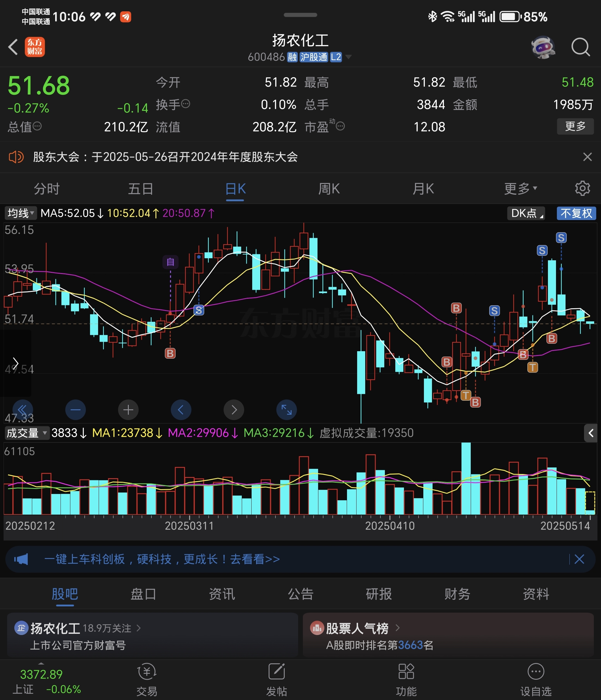Tap the 虚拟成交量:19350 label

[367, 433]
